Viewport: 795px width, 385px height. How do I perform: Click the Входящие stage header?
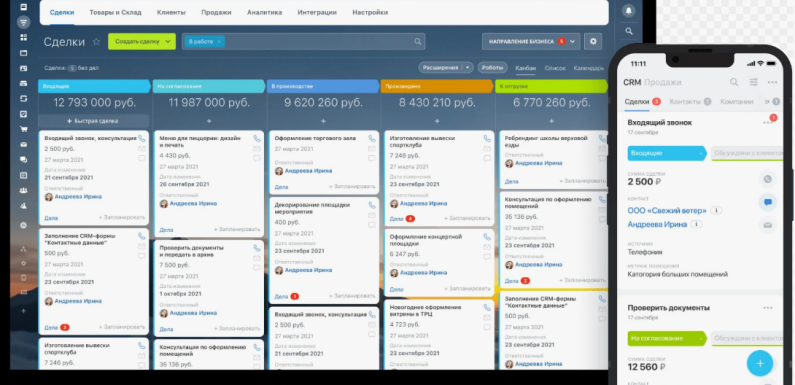pos(95,86)
